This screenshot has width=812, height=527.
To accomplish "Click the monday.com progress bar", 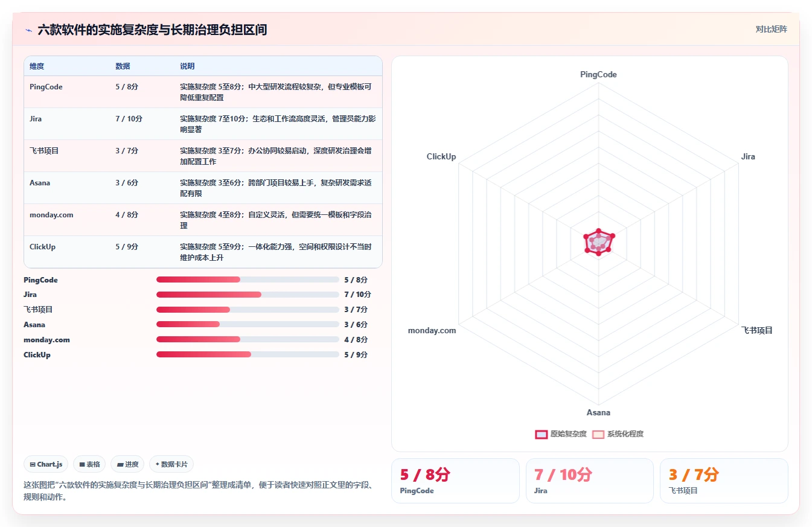I will click(248, 340).
